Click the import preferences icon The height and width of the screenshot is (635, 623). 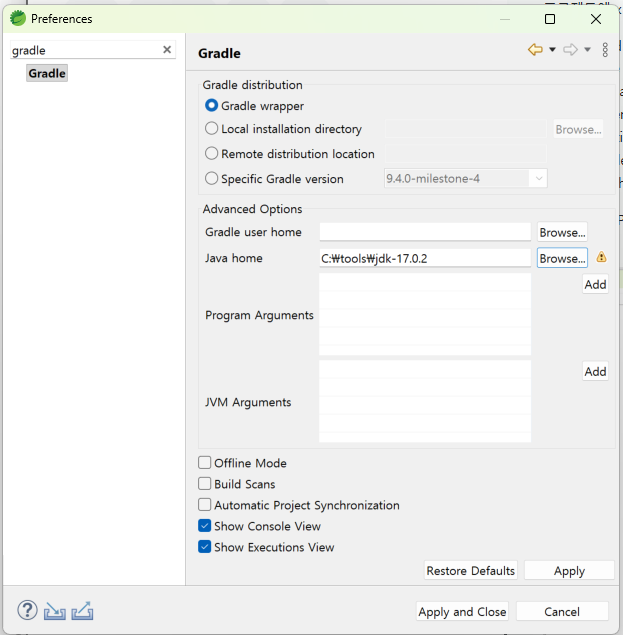(55, 610)
